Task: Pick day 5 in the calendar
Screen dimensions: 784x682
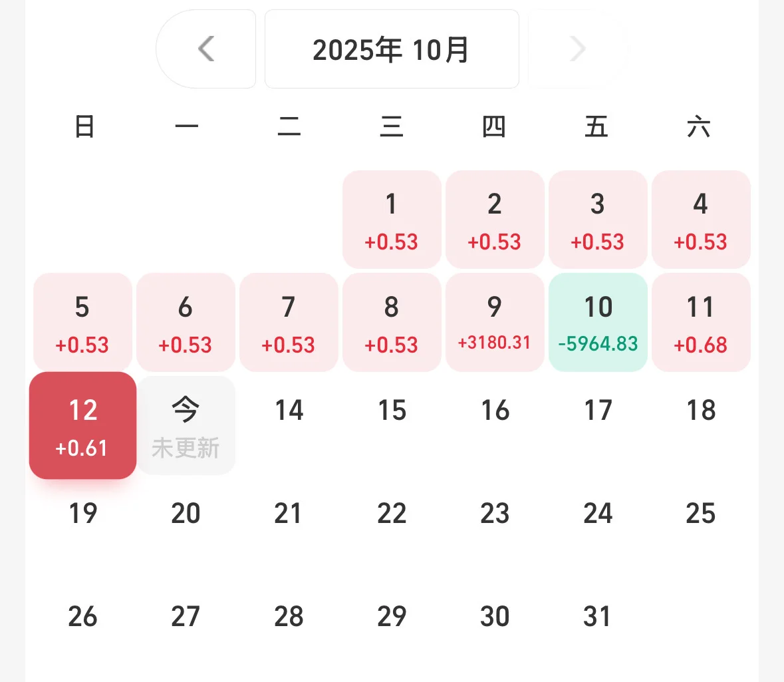Action: [x=83, y=323]
